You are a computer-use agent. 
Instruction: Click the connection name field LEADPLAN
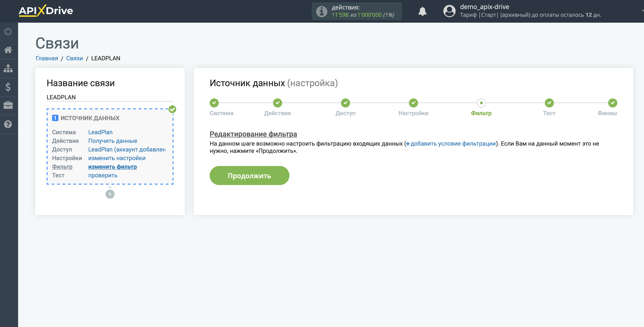(x=110, y=97)
